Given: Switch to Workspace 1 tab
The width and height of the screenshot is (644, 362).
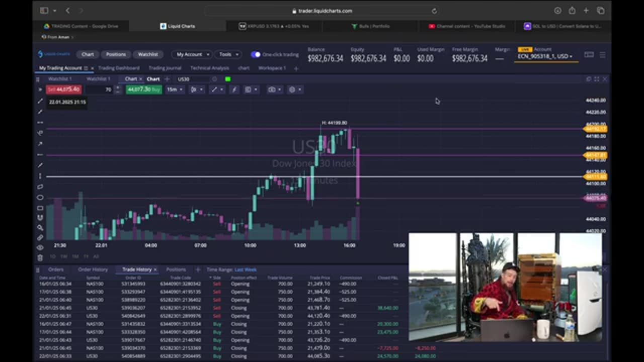Looking at the screenshot, I should click(x=272, y=68).
